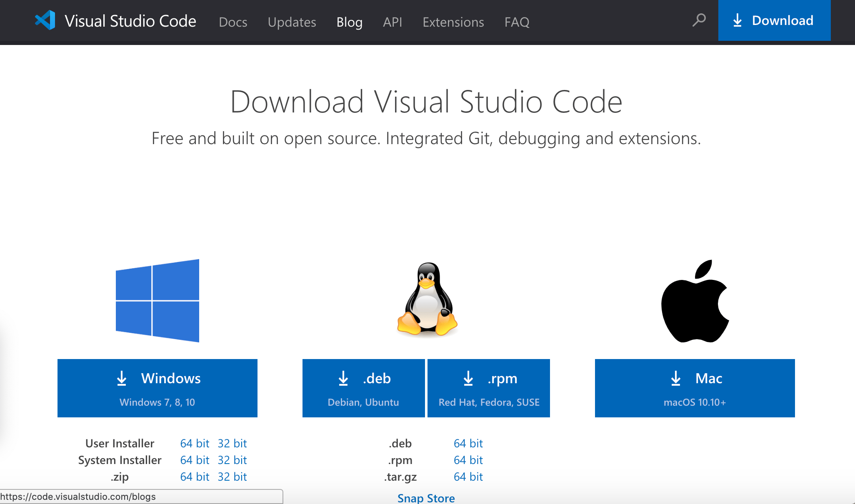This screenshot has width=855, height=504.
Task: Go to the Updates page
Action: [292, 22]
